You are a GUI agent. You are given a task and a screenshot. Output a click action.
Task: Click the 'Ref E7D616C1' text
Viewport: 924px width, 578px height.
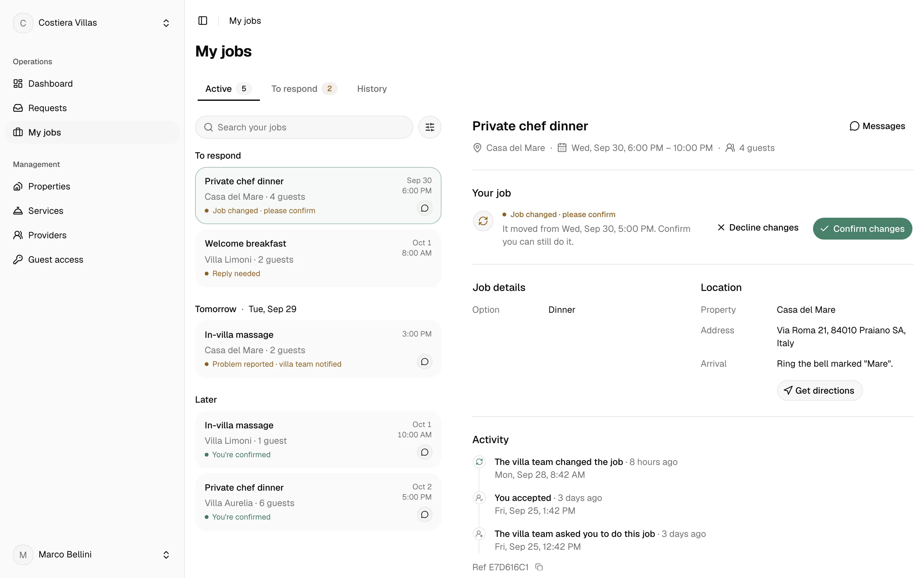(x=500, y=567)
